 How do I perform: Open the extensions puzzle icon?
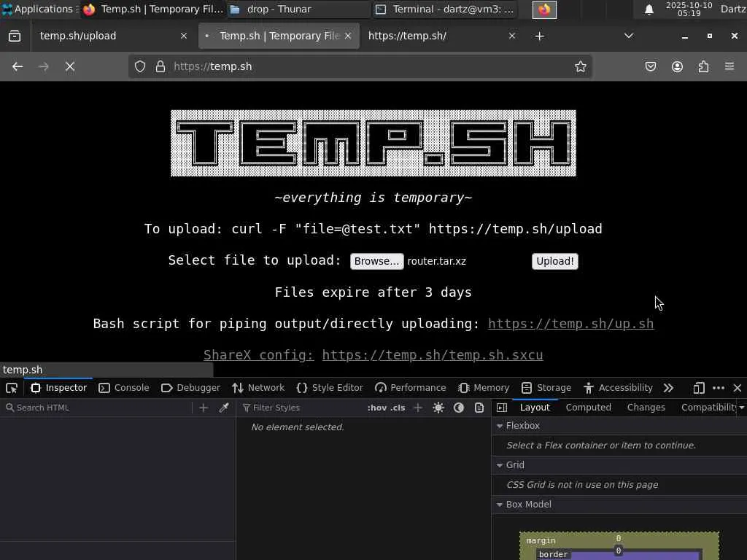(x=703, y=66)
